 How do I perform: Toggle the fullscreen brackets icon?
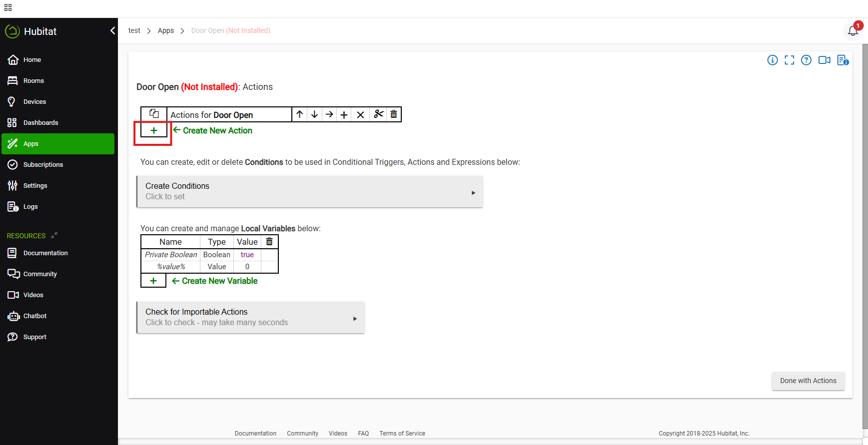pos(790,60)
